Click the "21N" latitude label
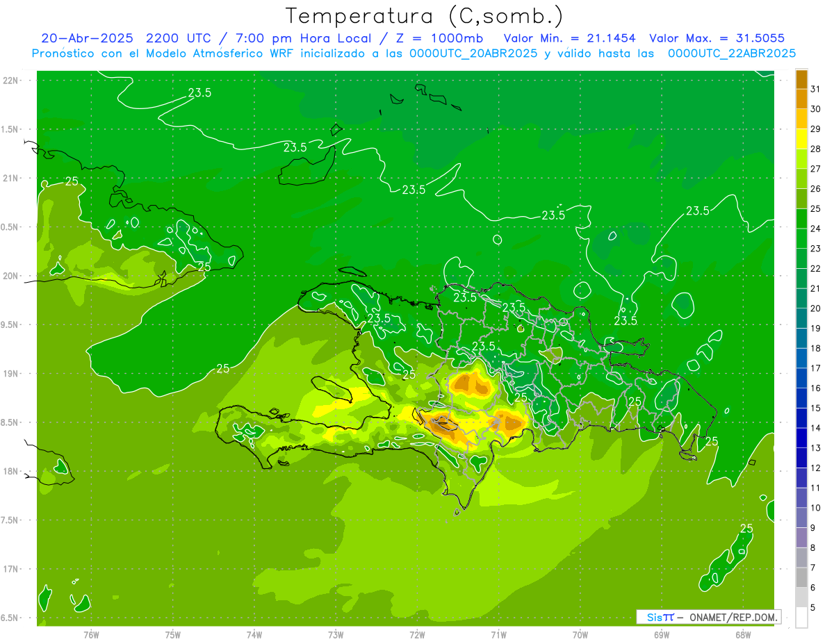This screenshot has width=834, height=644. [11, 178]
